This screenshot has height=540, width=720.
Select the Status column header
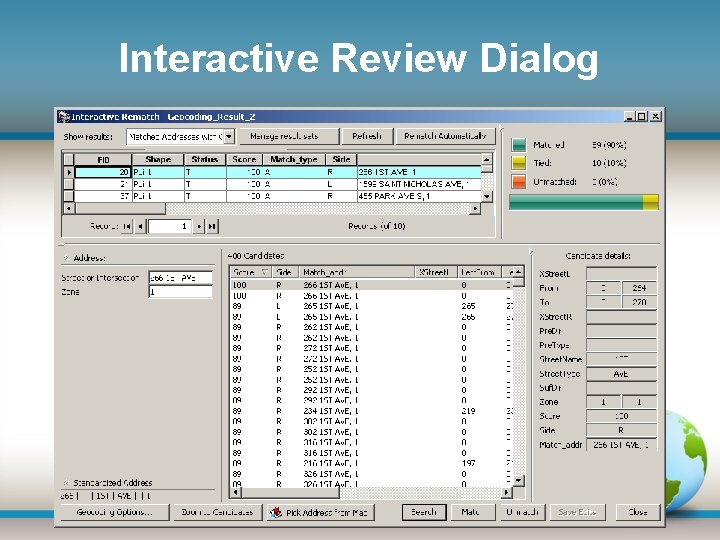point(205,159)
